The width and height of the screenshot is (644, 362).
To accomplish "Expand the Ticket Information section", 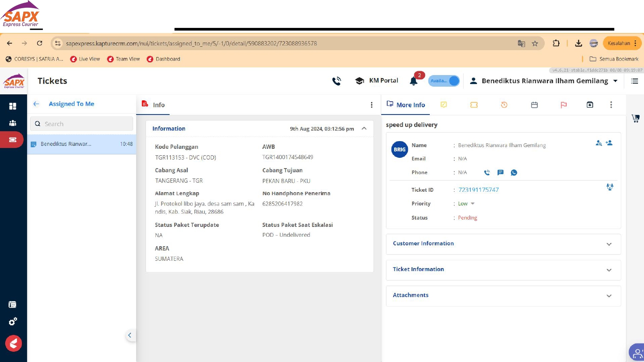I will [x=503, y=270].
